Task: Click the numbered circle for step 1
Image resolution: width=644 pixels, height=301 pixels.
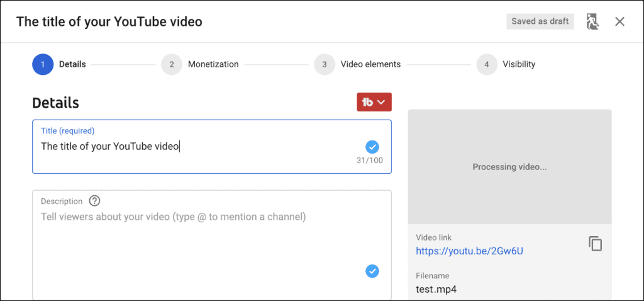Action: (x=43, y=64)
